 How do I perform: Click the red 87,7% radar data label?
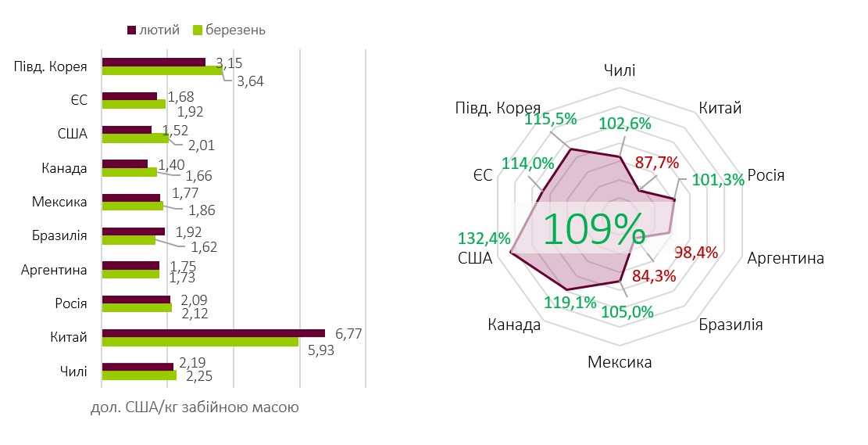(x=656, y=163)
